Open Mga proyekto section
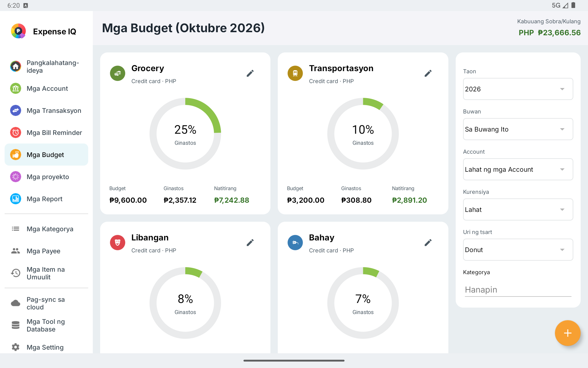 pyautogui.click(x=46, y=177)
